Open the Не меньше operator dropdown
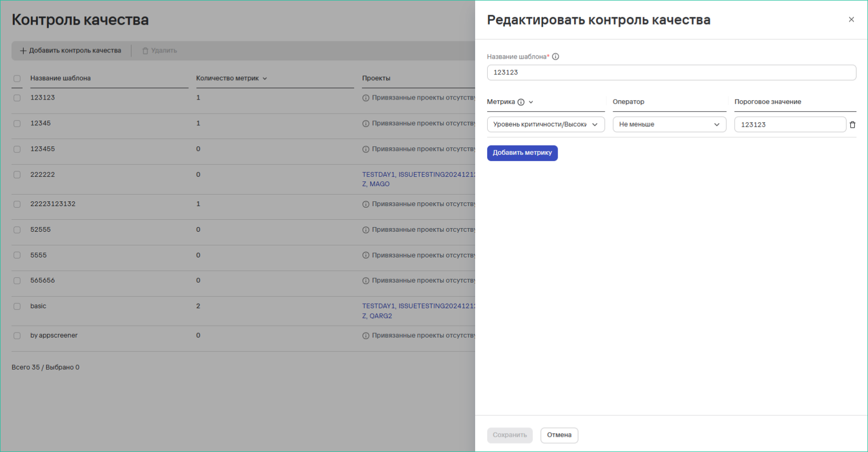 pyautogui.click(x=669, y=124)
